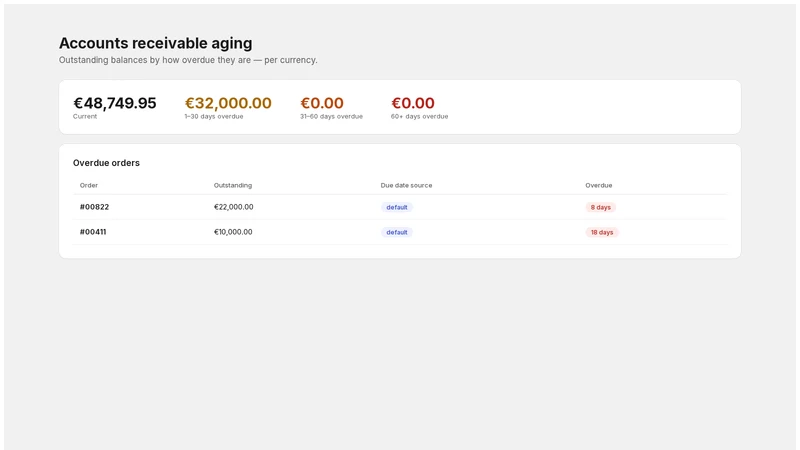The width and height of the screenshot is (800, 450).
Task: Click the Due date source column header
Action: tap(406, 185)
